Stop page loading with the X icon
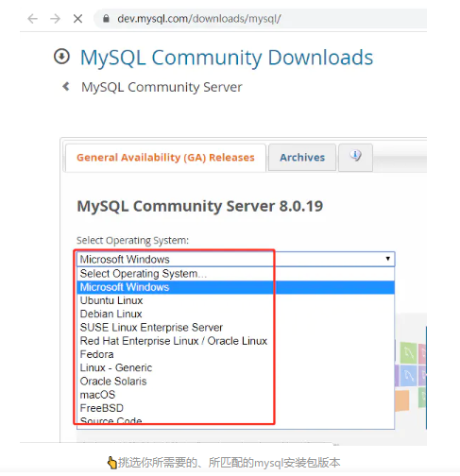 coord(77,19)
